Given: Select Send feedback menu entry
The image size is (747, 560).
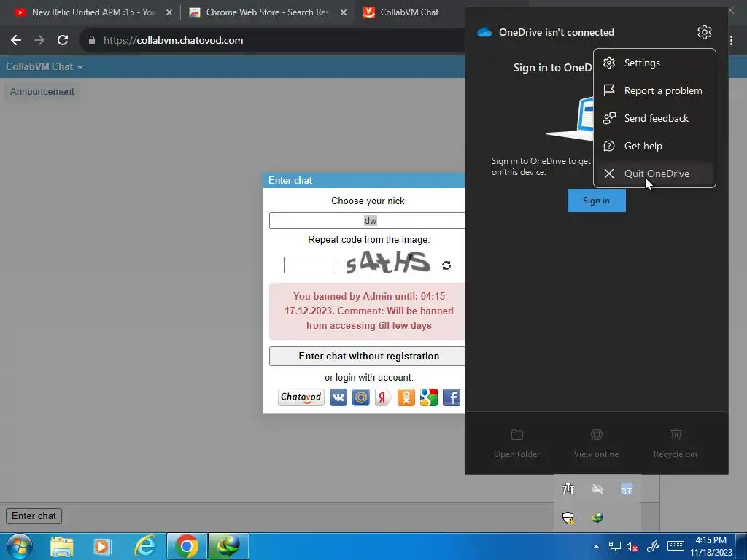Looking at the screenshot, I should 654,118.
